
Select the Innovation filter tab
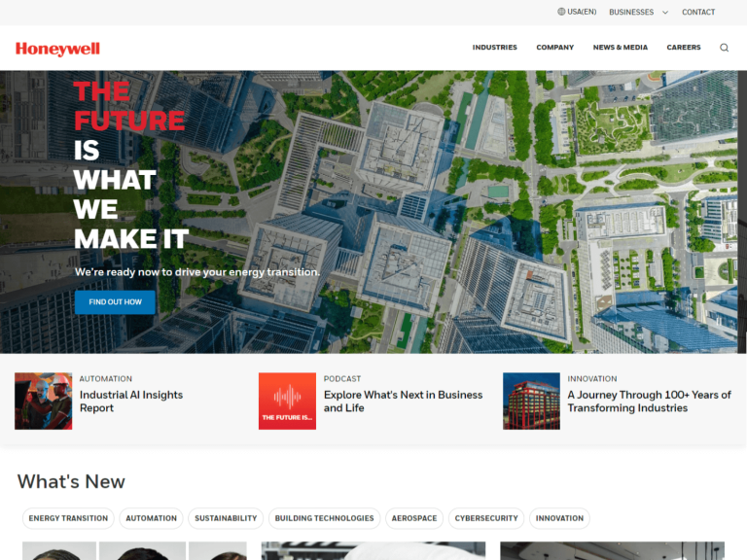(x=559, y=518)
